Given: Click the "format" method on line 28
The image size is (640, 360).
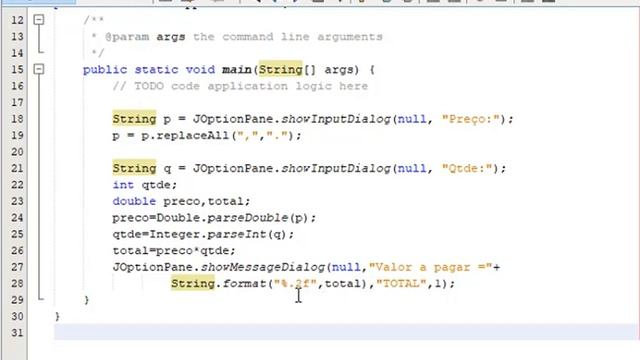Looking at the screenshot, I should point(244,283).
